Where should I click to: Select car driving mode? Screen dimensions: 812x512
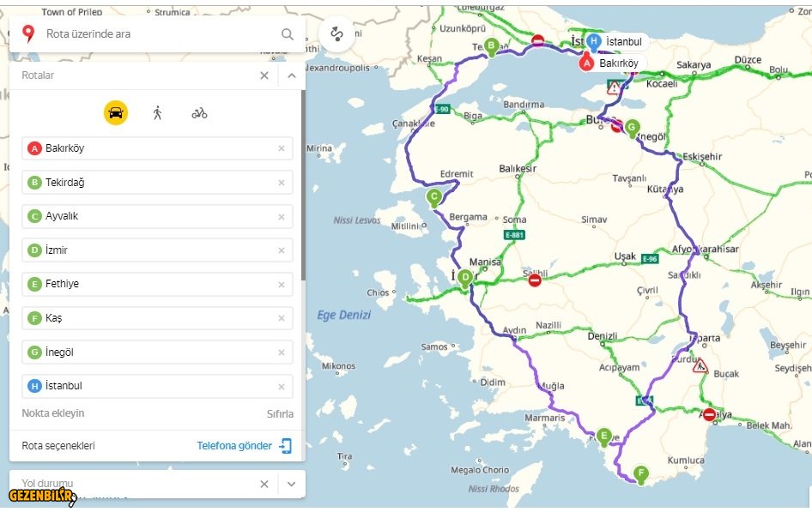coord(116,112)
